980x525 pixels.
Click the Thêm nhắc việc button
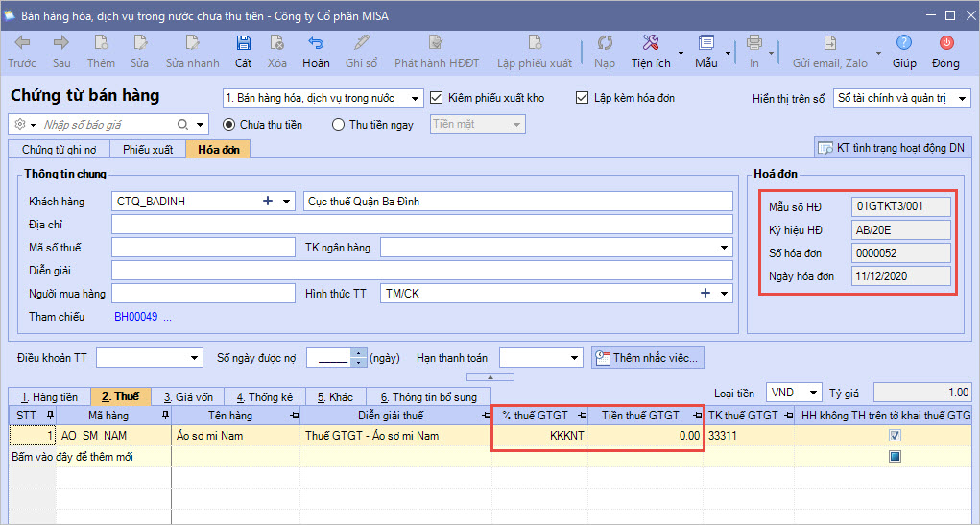point(649,358)
